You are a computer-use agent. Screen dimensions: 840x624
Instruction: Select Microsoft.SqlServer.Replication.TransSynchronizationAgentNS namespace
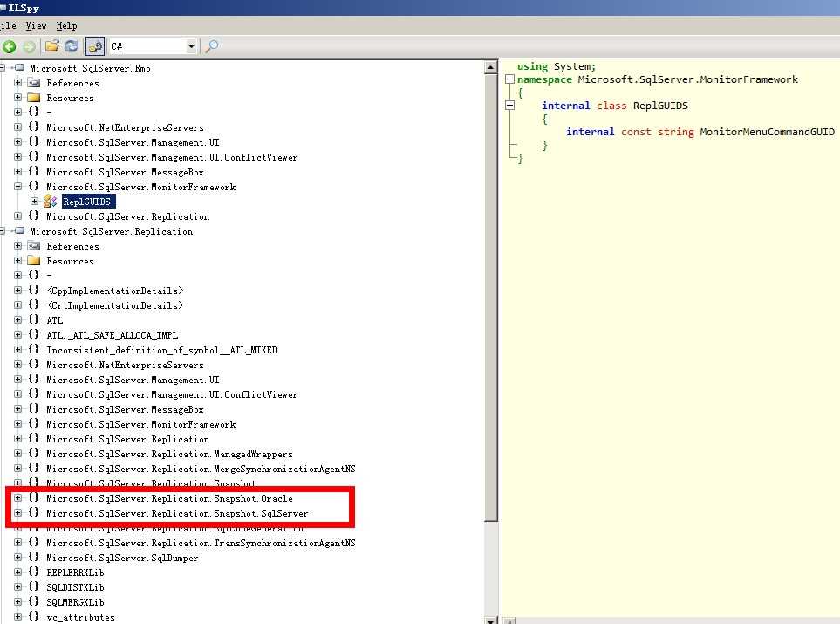coord(201,543)
